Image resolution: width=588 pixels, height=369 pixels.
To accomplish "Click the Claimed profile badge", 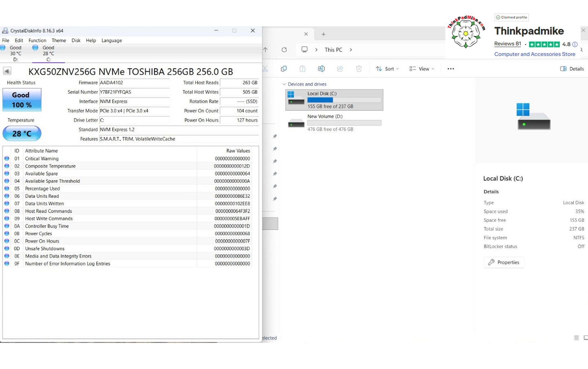I will pyautogui.click(x=511, y=17).
